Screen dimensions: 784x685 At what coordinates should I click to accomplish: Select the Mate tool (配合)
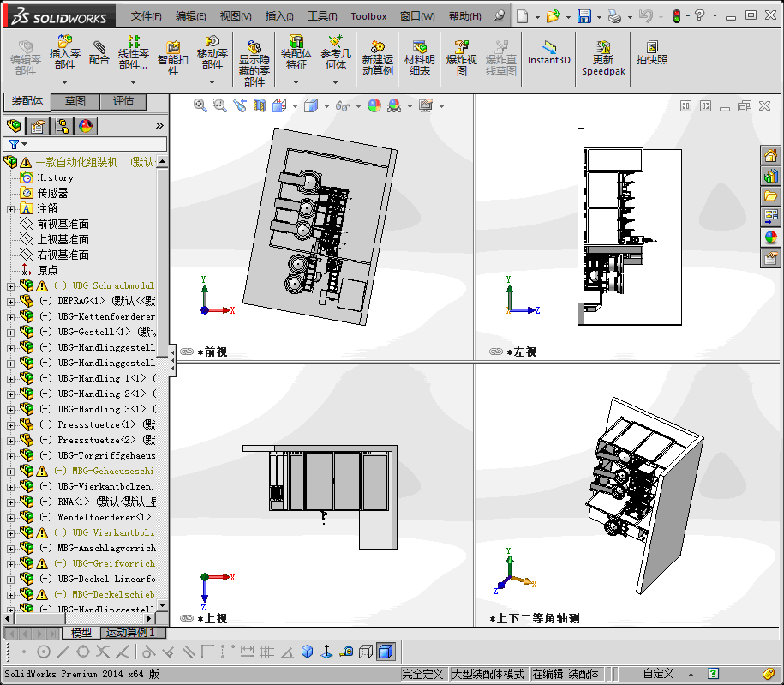point(99,52)
